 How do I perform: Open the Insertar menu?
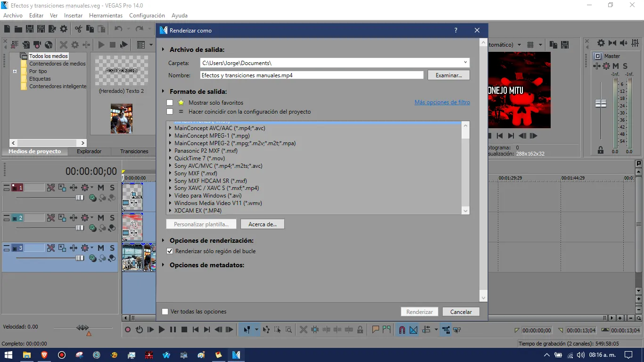[x=73, y=16]
